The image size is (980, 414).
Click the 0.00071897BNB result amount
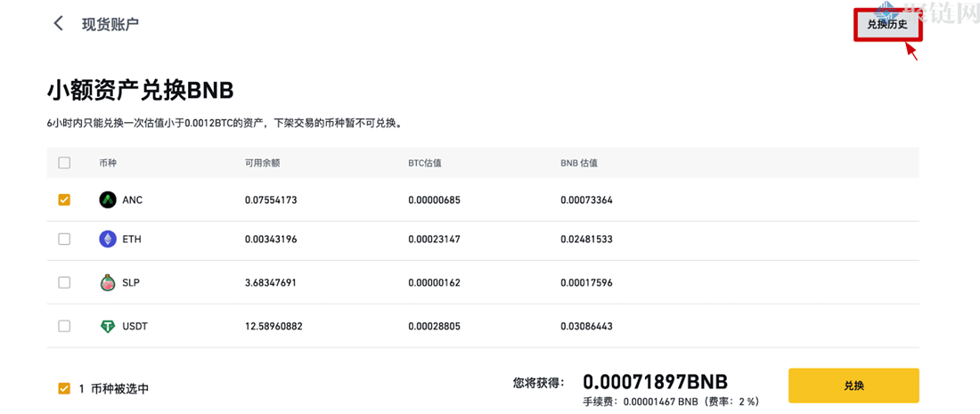[656, 382]
